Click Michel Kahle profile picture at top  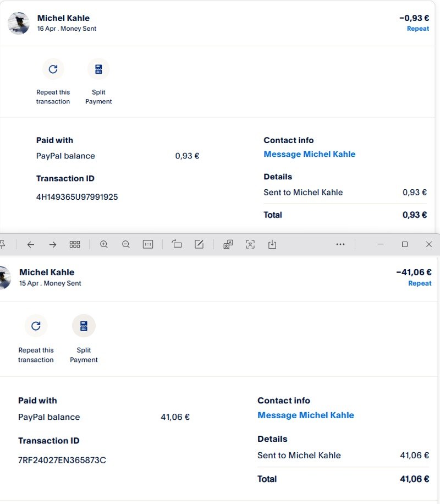[x=19, y=23]
